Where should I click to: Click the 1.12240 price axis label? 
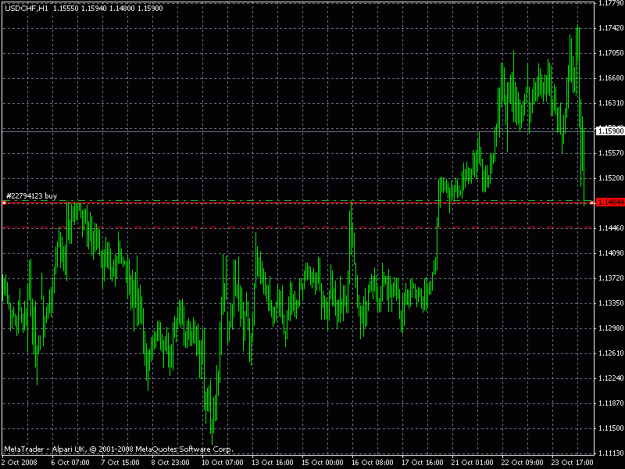(611, 378)
